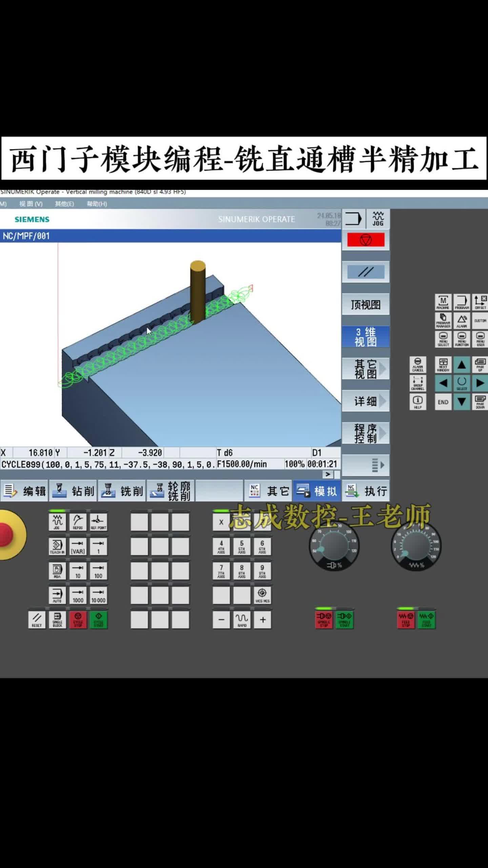Select TEACH IN mode key
Image resolution: width=488 pixels, height=868 pixels.
[57, 546]
